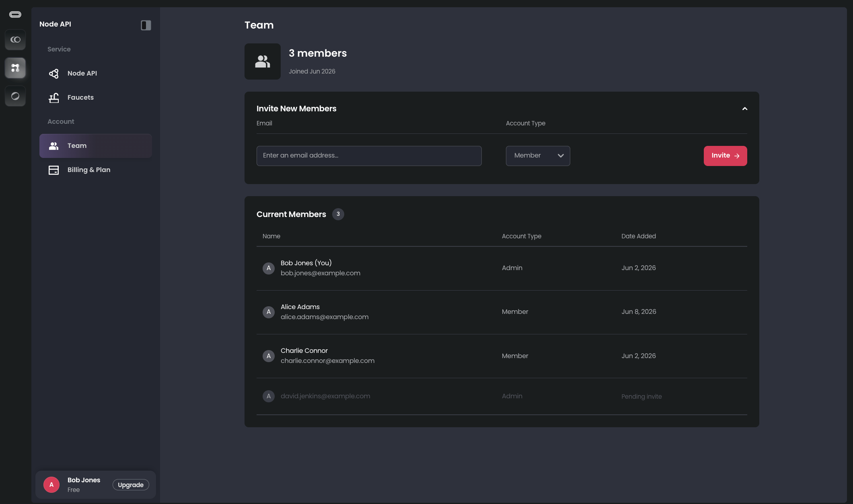
Task: Click the Node API icon in Service section
Action: 54,74
